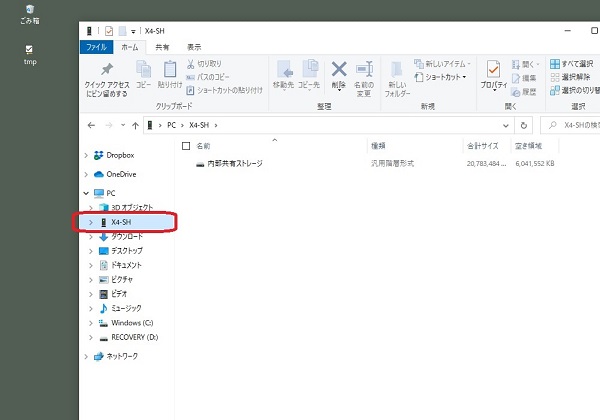Viewport: 600px width, 420px height.
Task: Click the 移動先 (Move to) icon
Action: point(284,74)
